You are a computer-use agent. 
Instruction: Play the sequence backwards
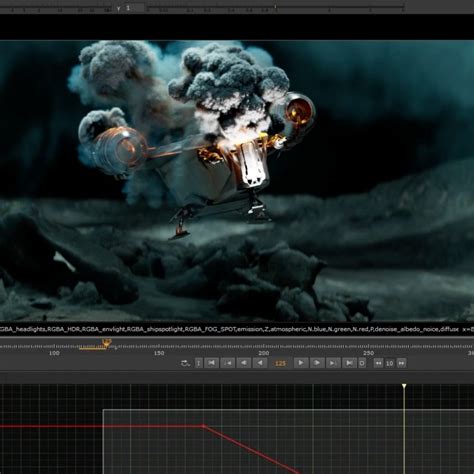(260, 363)
